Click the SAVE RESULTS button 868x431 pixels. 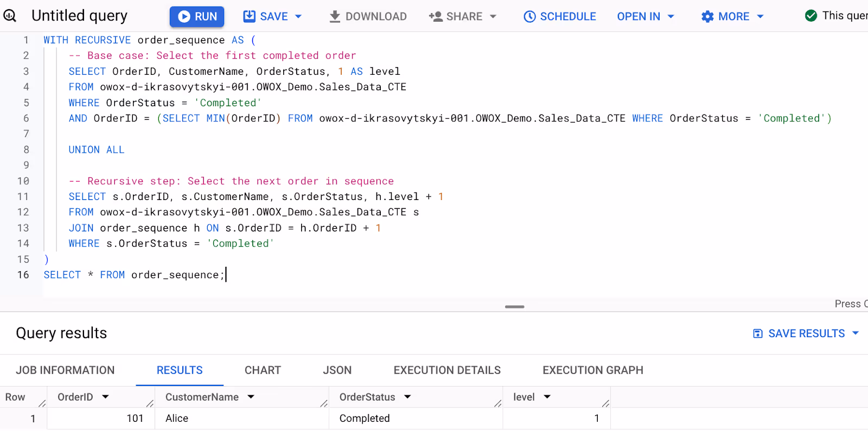[x=806, y=333]
